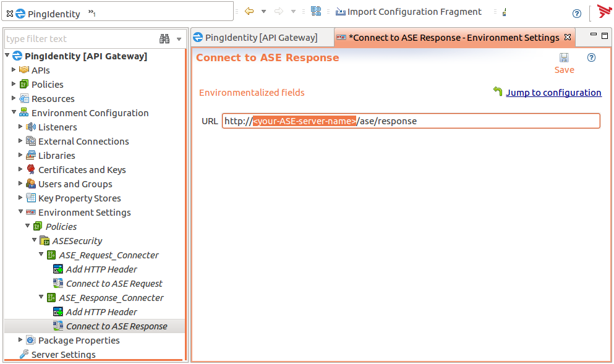Open dropdown arrow next to binoculars icon
Screen dimensions: 614x364
coord(179,39)
